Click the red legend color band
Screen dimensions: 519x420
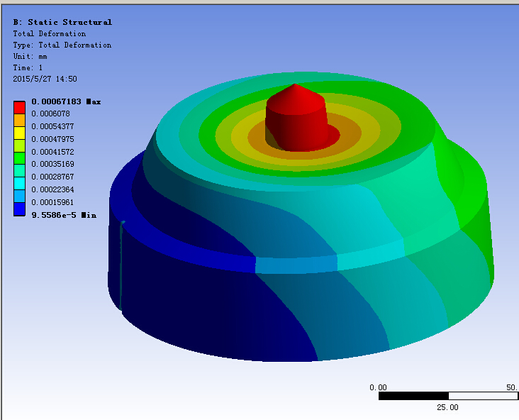tap(20, 108)
